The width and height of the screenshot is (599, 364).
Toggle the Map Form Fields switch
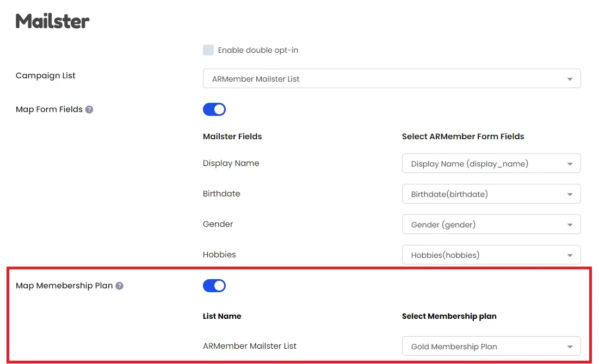pos(214,109)
